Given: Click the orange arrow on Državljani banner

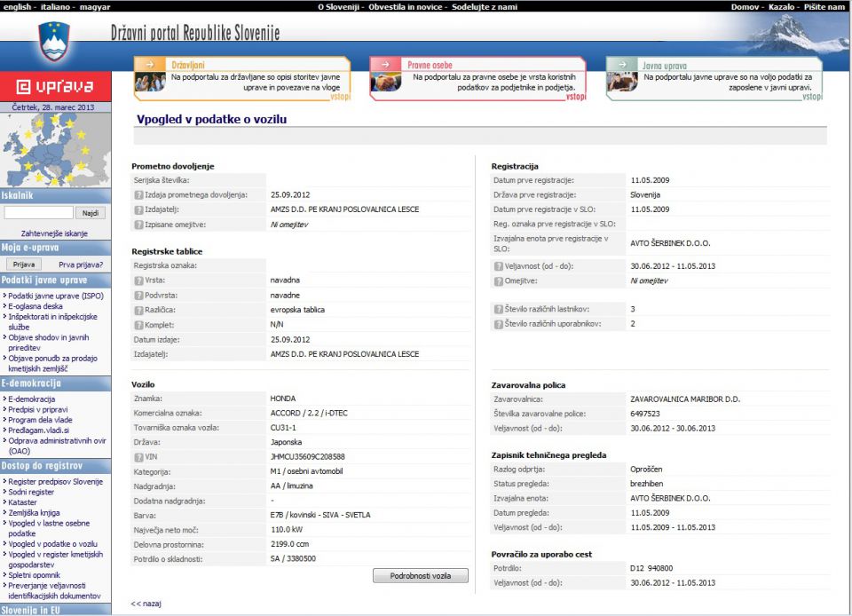Looking at the screenshot, I should pos(149,64).
